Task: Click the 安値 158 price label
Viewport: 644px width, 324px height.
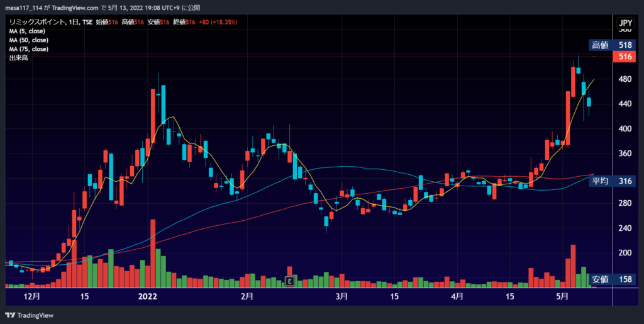Action: (x=613, y=280)
